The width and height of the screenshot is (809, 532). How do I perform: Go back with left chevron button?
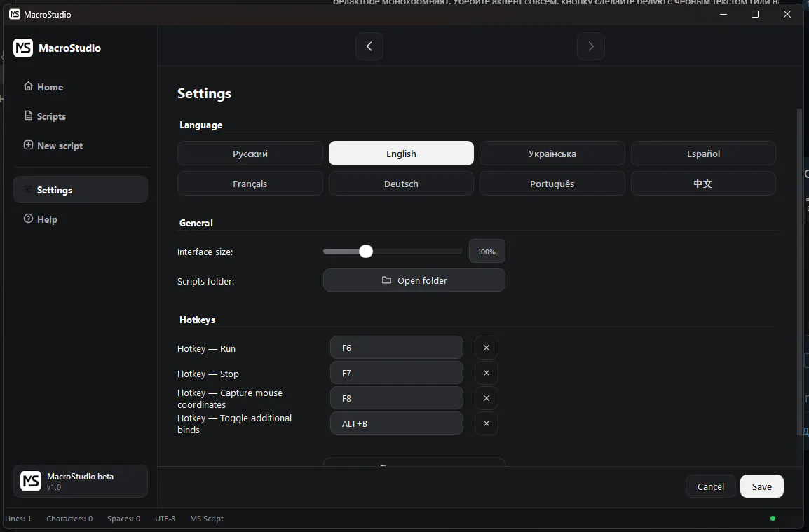[369, 46]
